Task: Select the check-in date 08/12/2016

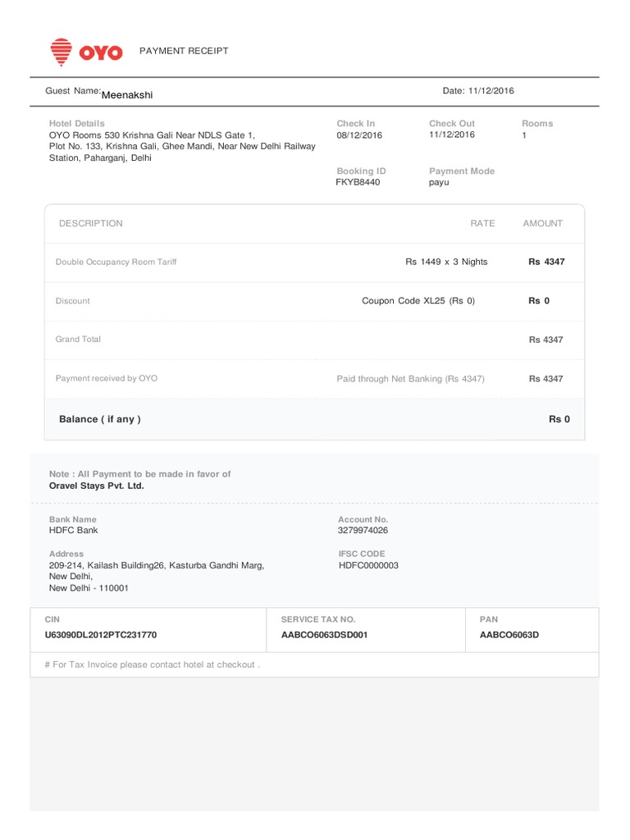Action: [359, 135]
